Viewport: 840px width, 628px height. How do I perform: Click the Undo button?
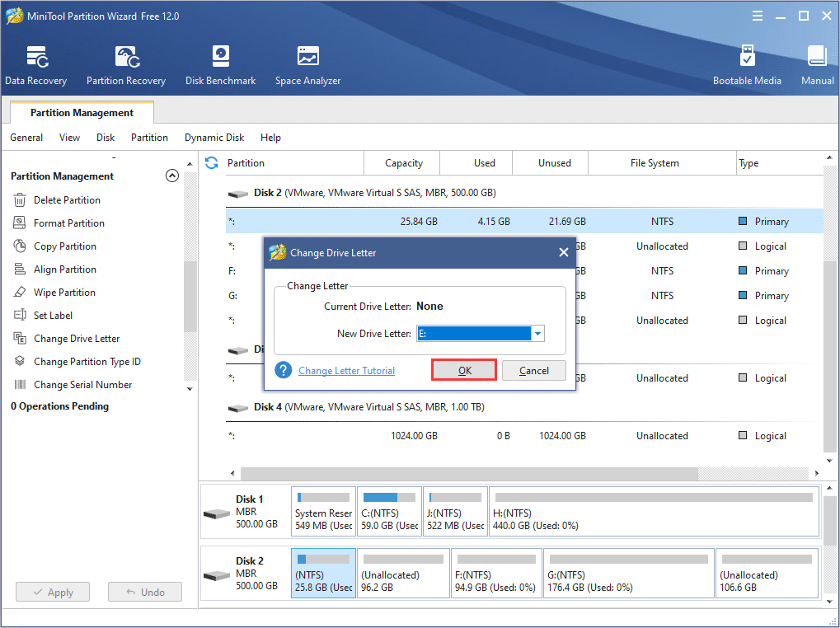144,592
